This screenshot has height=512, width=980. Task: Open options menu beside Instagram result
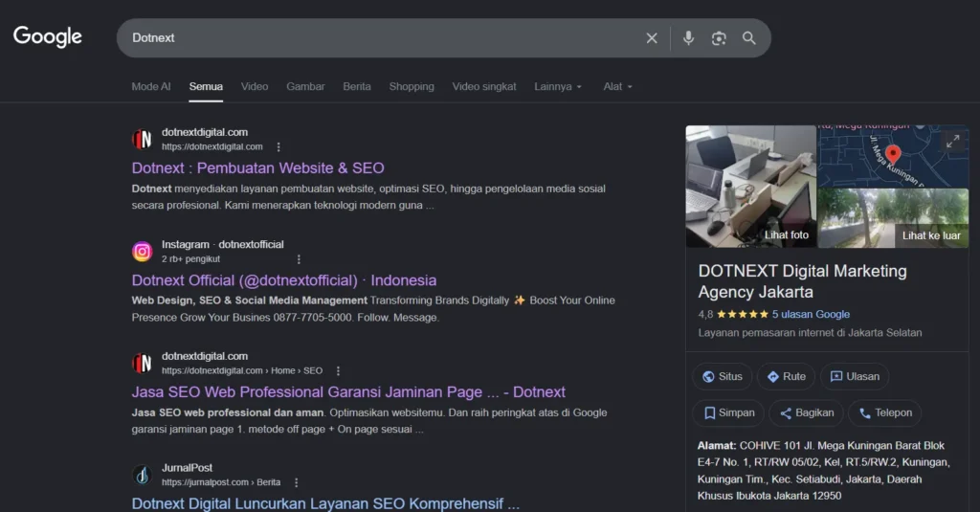(299, 258)
